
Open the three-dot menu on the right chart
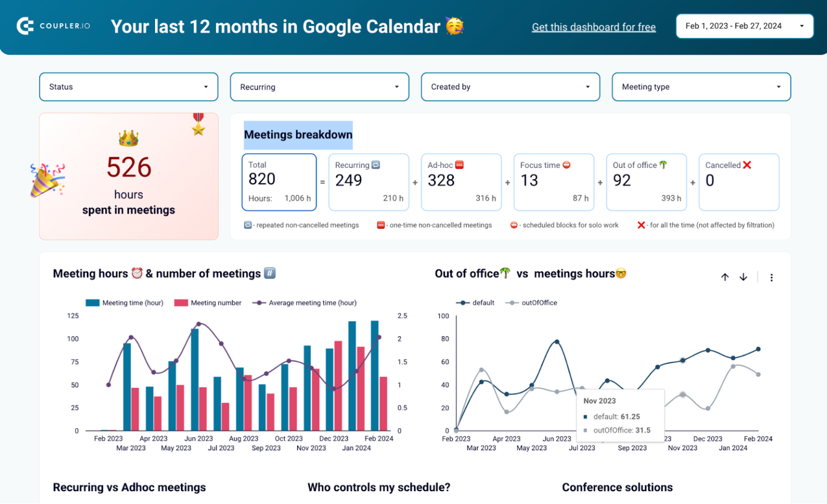click(x=772, y=277)
